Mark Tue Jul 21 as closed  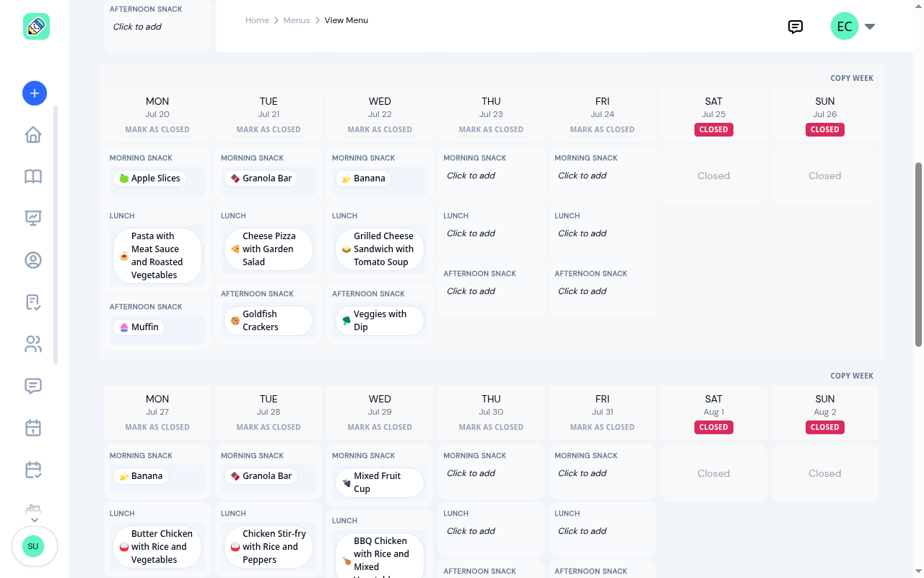(x=269, y=129)
